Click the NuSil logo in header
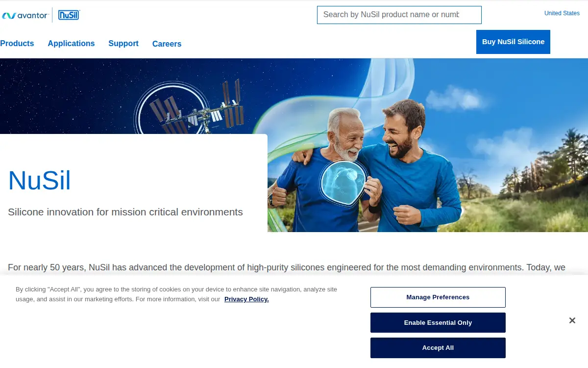Image resolution: width=588 pixels, height=368 pixels. 69,15
